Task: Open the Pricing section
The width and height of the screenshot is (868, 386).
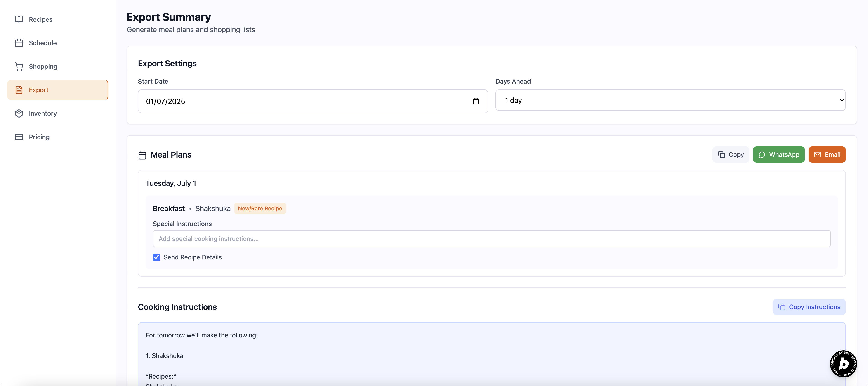Action: pyautogui.click(x=39, y=137)
